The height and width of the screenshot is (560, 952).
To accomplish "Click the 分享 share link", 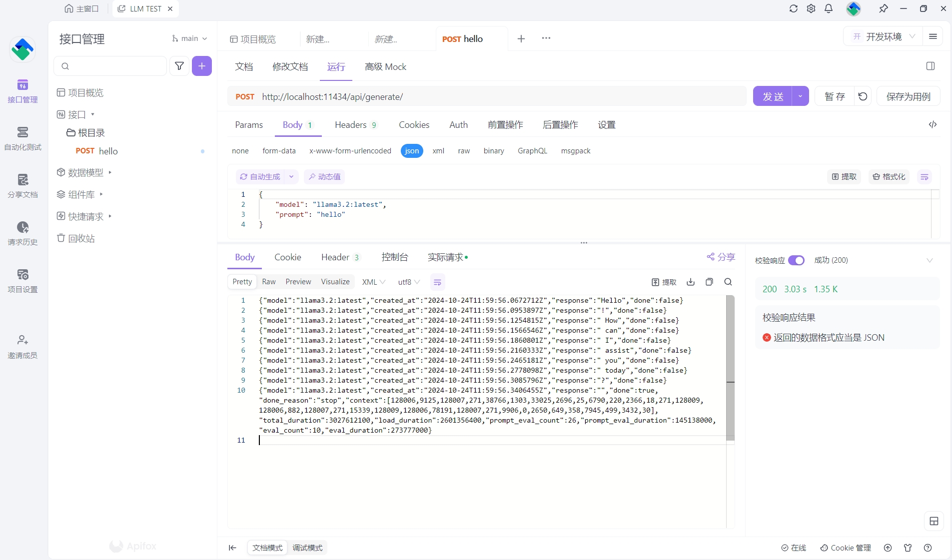I will pyautogui.click(x=721, y=257).
